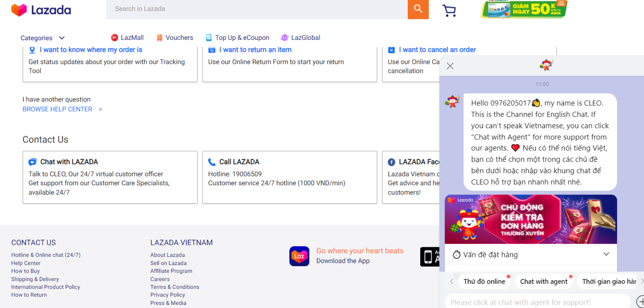Expand the "Vấn đề đặt hàng" section

(530, 254)
